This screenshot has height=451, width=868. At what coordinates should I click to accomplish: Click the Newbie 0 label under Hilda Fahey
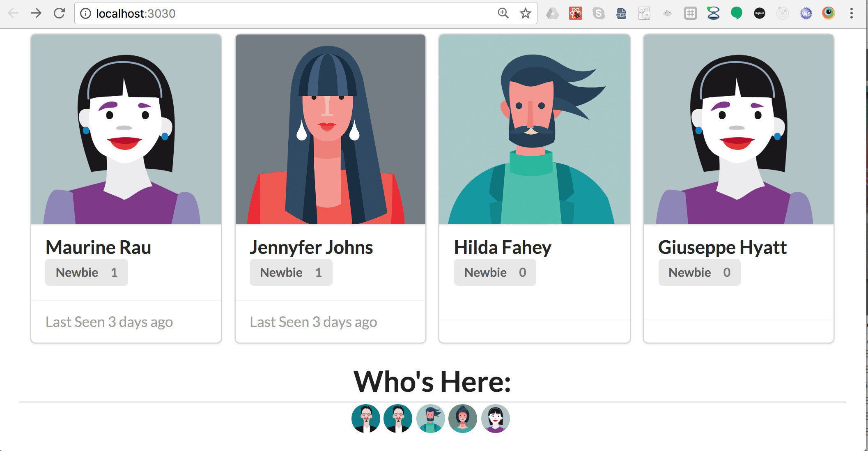495,272
